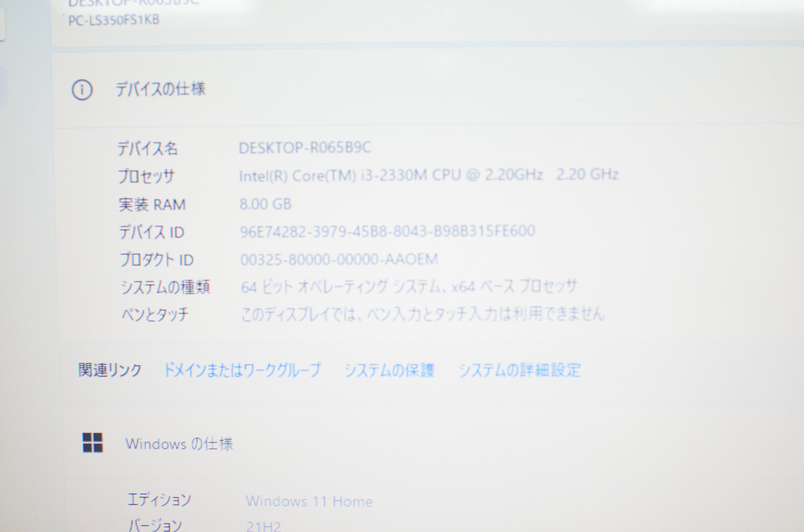Open システムの保護 link
The image size is (804, 532).
pyautogui.click(x=389, y=370)
